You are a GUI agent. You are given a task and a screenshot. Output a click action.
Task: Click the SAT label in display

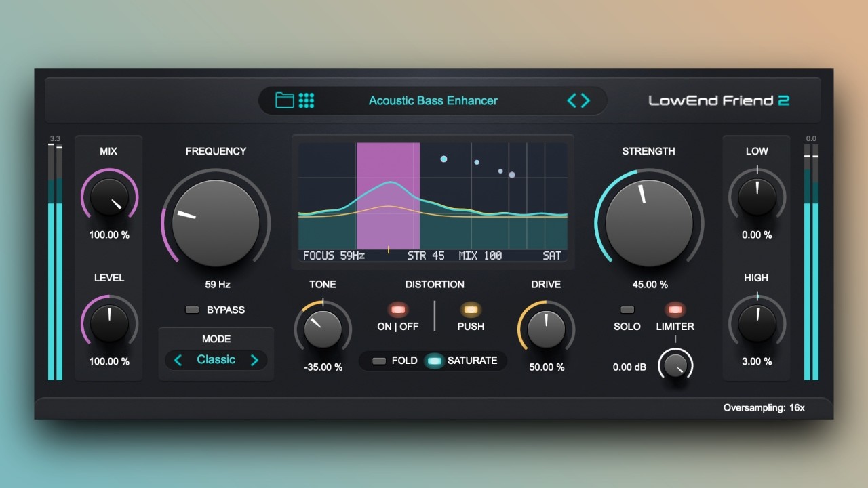click(x=552, y=256)
